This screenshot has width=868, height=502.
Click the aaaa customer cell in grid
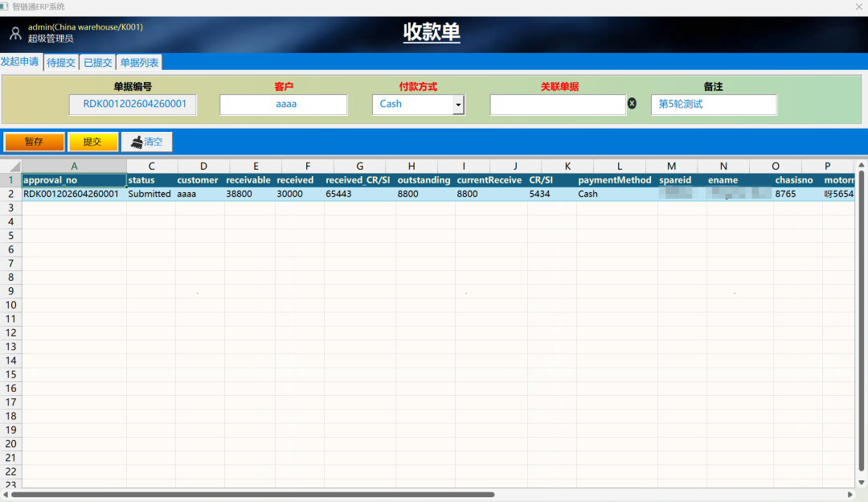[200, 194]
